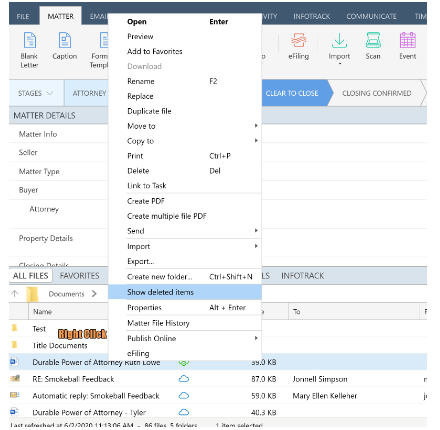This screenshot has height=430, width=440.
Task: Start Scan from the ribbon
Action: click(373, 40)
